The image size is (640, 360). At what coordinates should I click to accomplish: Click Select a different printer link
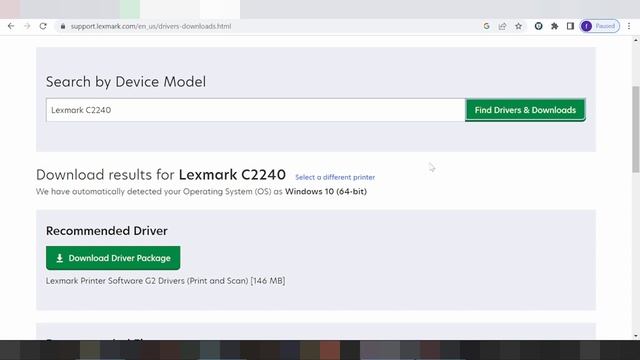point(335,177)
